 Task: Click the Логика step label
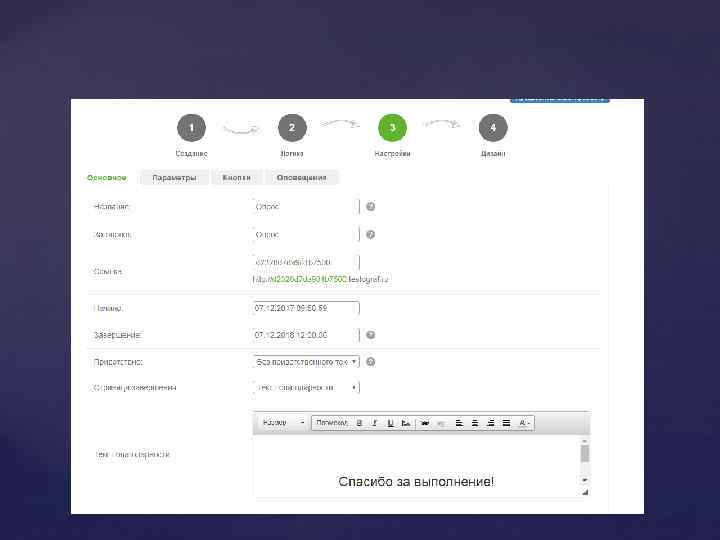(292, 153)
